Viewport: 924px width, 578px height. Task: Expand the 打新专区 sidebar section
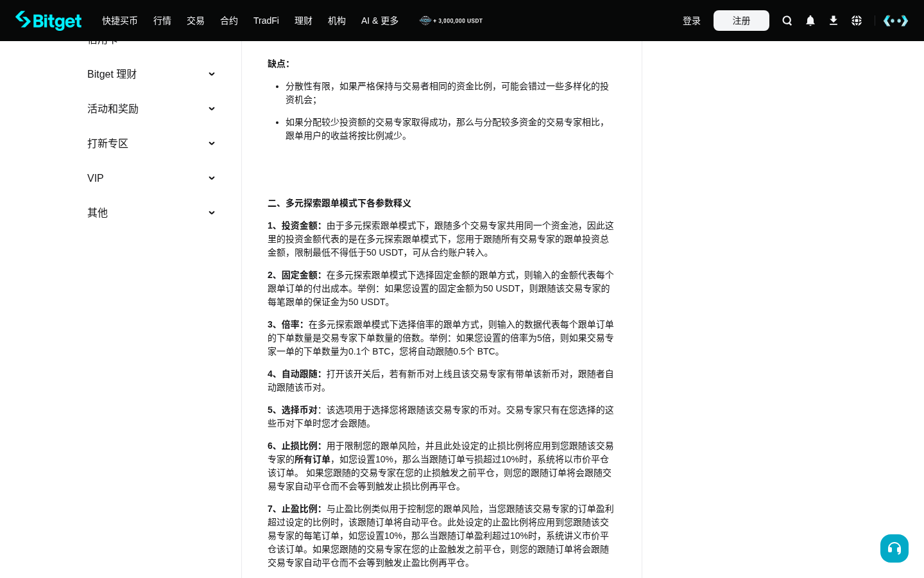pyautogui.click(x=151, y=144)
